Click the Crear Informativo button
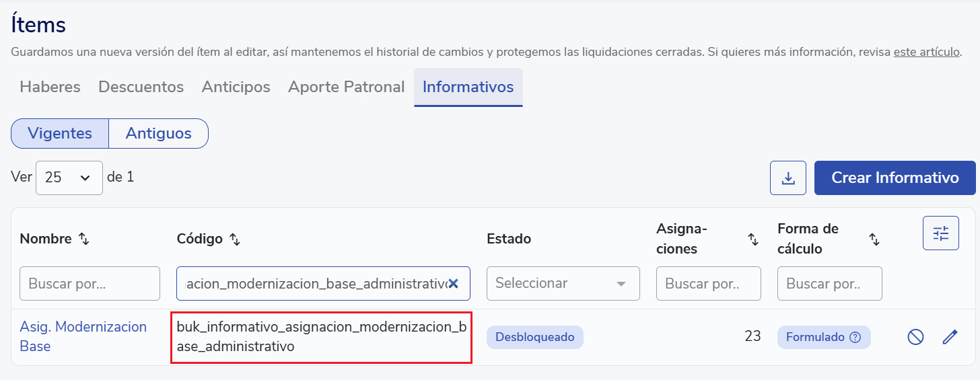980x380 pixels. point(895,178)
